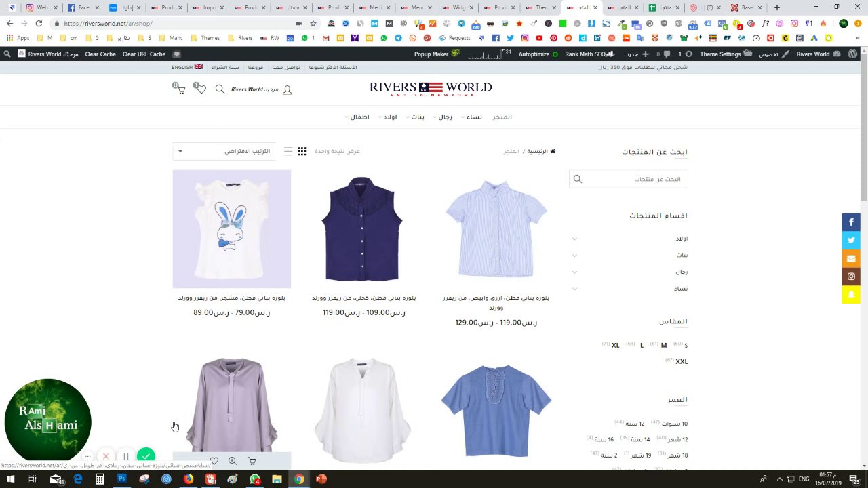Viewport: 868px width, 488px height.
Task: Switch to list view layout icon
Action: pos(288,151)
